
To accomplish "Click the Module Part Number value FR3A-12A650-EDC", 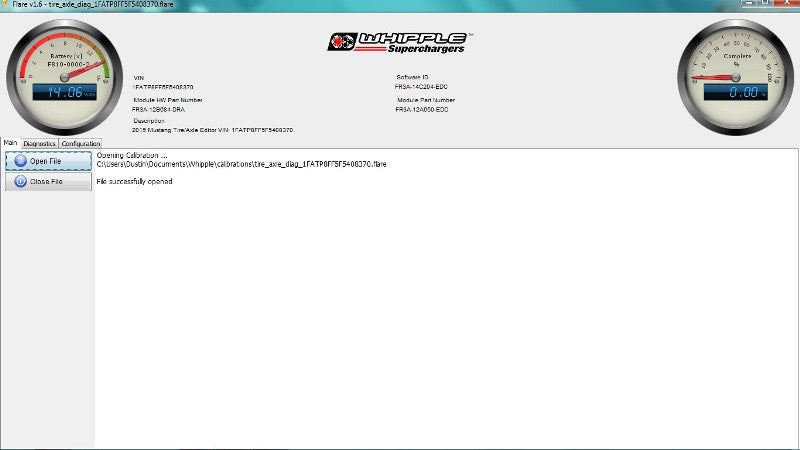I will click(423, 109).
